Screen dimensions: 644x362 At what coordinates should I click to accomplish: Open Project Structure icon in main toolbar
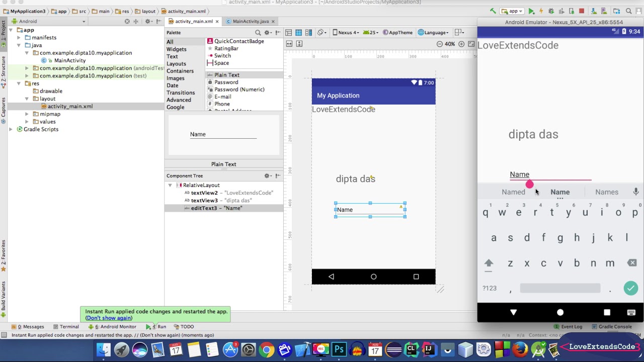[616, 11]
